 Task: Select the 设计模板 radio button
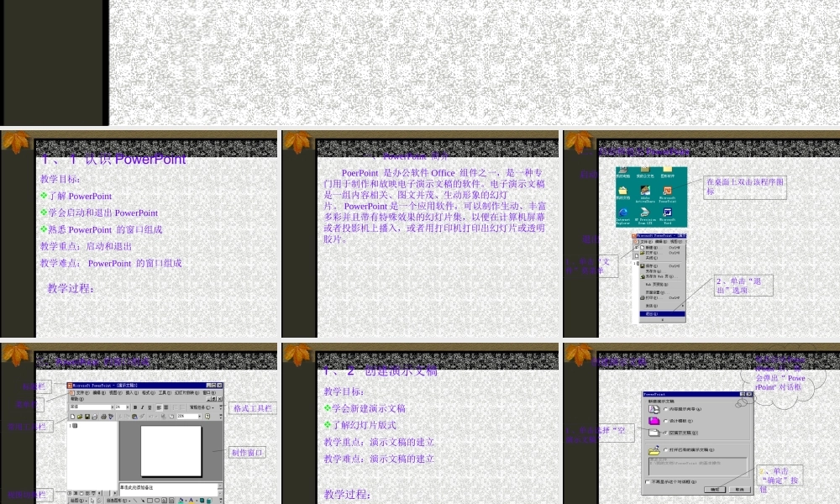(x=665, y=421)
